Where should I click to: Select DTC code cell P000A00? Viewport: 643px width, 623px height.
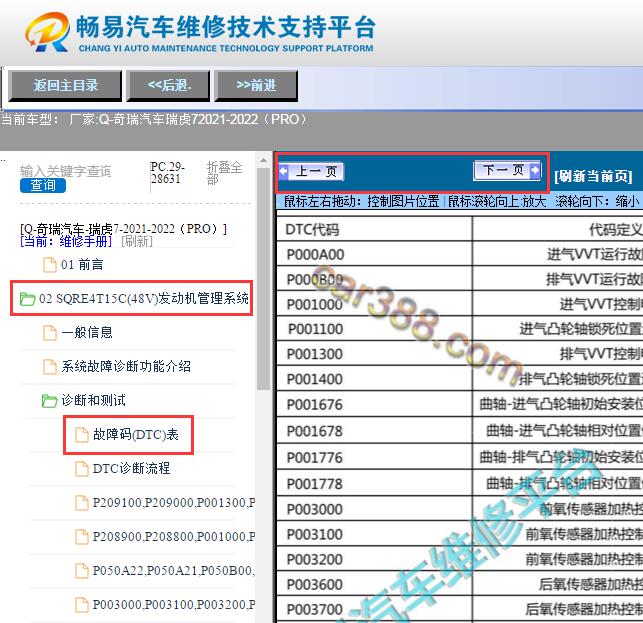coord(374,254)
